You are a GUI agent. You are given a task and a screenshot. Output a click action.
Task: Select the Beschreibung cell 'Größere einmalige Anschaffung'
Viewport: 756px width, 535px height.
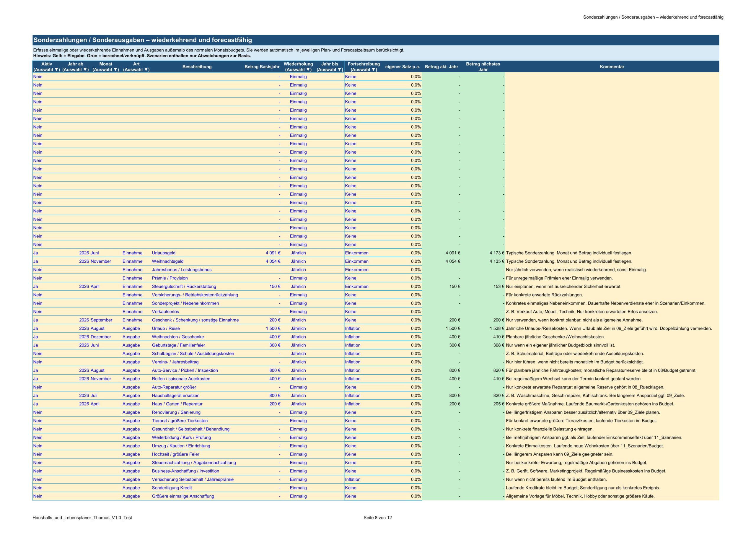[197, 497]
